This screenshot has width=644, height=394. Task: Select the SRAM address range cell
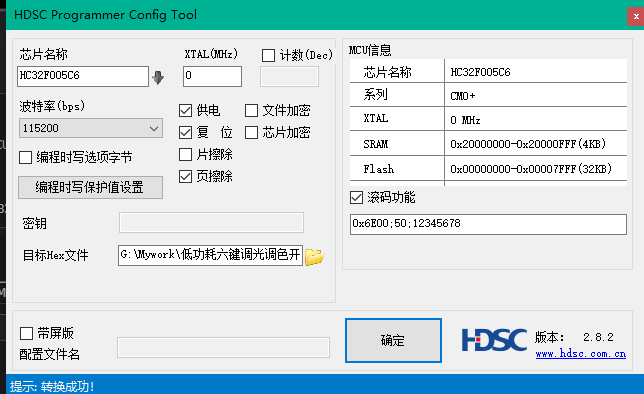536,144
